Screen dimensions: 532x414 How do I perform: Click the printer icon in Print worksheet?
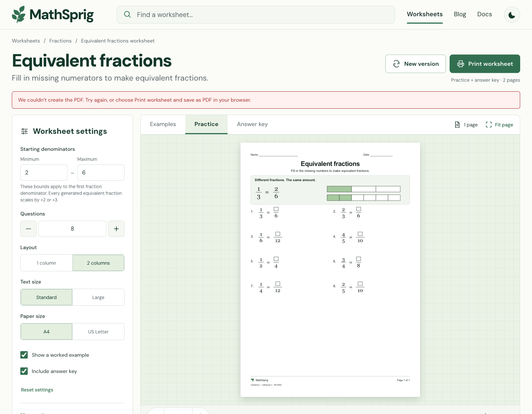coord(461,64)
